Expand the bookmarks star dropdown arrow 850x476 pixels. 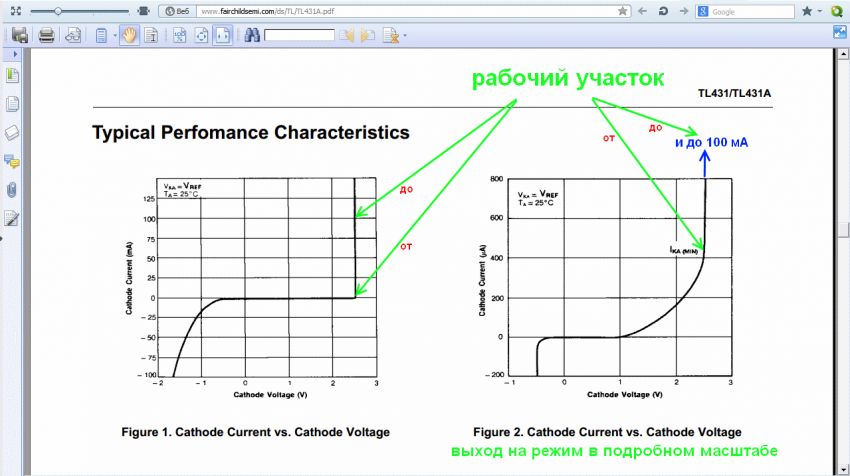(x=820, y=11)
